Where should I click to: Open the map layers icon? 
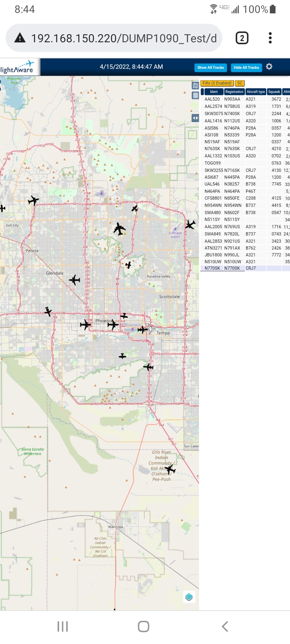189,597
